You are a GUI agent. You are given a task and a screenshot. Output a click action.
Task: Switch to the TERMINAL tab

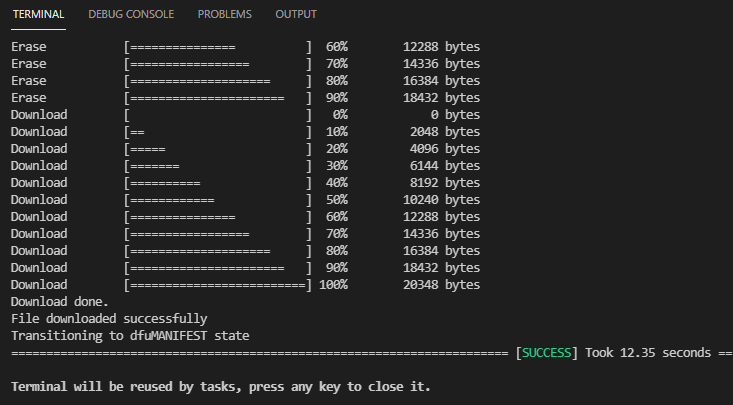click(38, 15)
